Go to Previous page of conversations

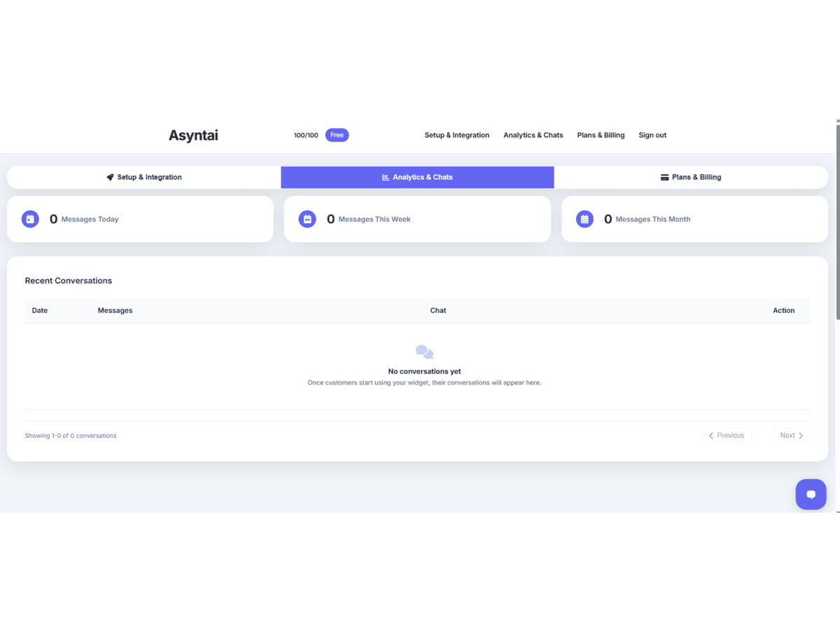point(727,435)
